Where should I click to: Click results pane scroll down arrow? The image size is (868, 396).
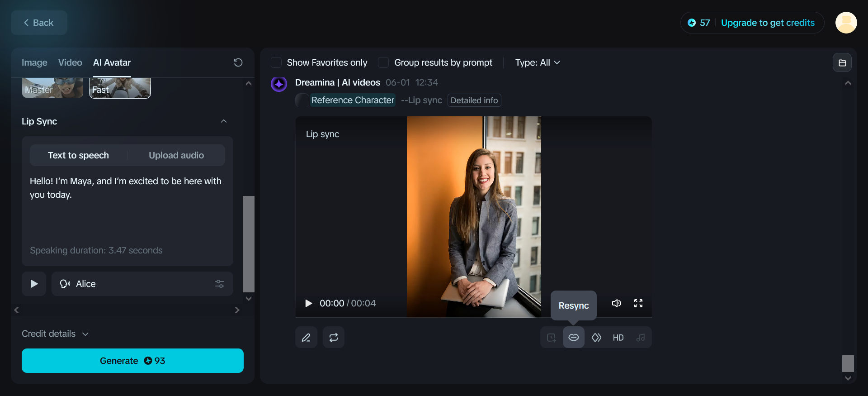(848, 378)
